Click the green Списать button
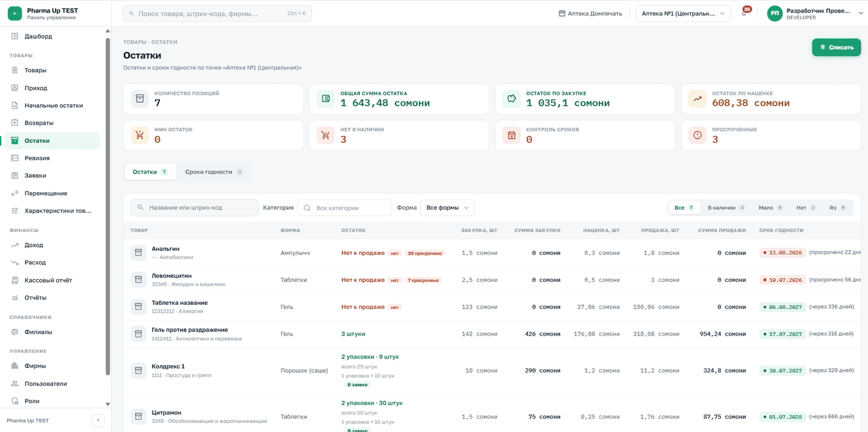This screenshot has height=432, width=868. [836, 47]
